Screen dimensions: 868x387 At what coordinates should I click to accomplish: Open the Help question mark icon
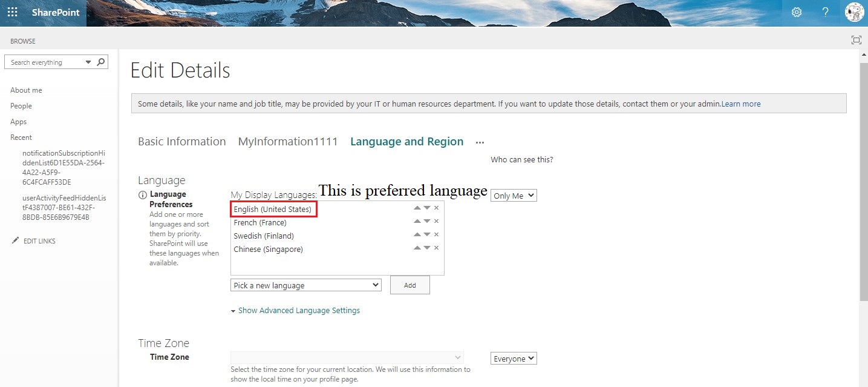point(825,12)
